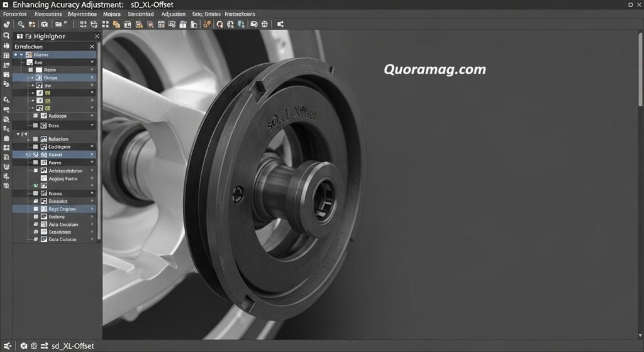The image size is (644, 352).
Task: Open the Mojots menu
Action: coord(112,13)
